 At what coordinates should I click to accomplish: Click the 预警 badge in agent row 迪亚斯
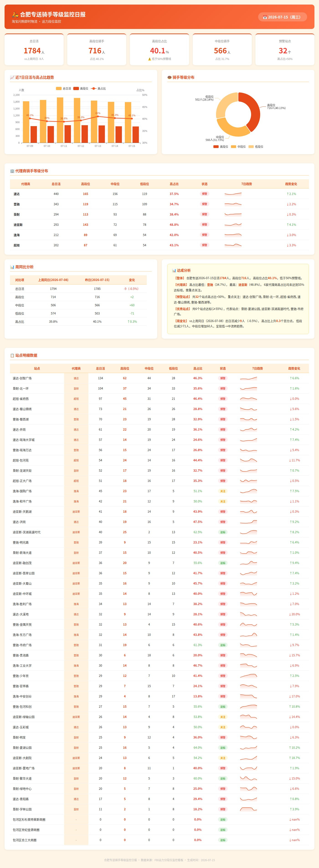pyautogui.click(x=204, y=224)
